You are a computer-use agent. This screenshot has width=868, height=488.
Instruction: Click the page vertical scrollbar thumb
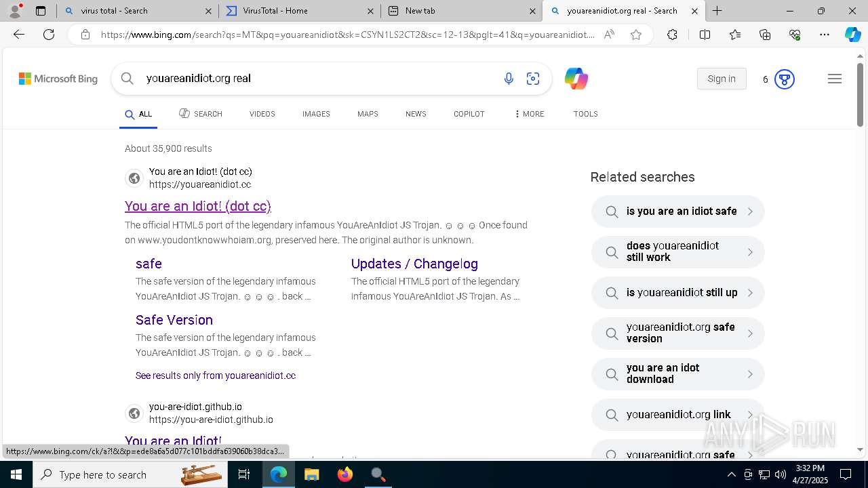pos(860,95)
